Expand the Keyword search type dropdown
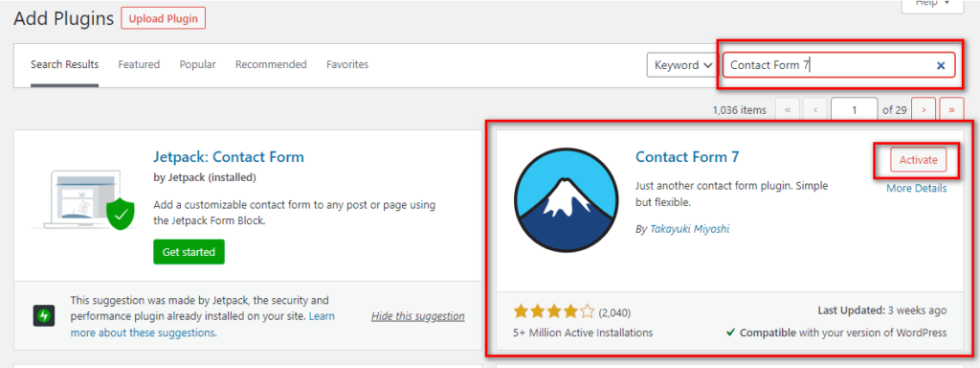This screenshot has width=980, height=368. tap(681, 65)
